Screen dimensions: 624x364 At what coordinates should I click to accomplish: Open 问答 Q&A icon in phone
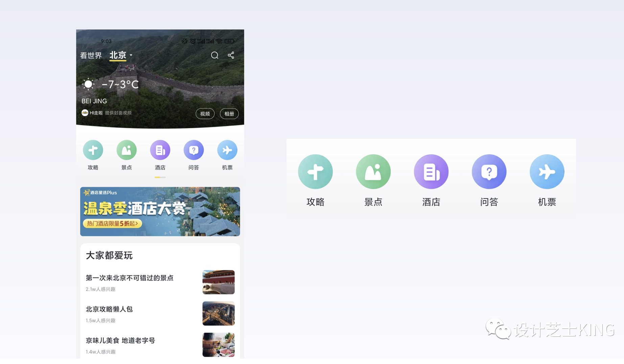[193, 150]
